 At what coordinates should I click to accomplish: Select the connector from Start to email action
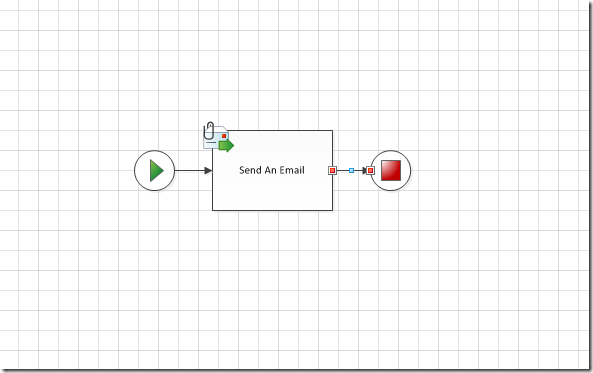(x=193, y=171)
